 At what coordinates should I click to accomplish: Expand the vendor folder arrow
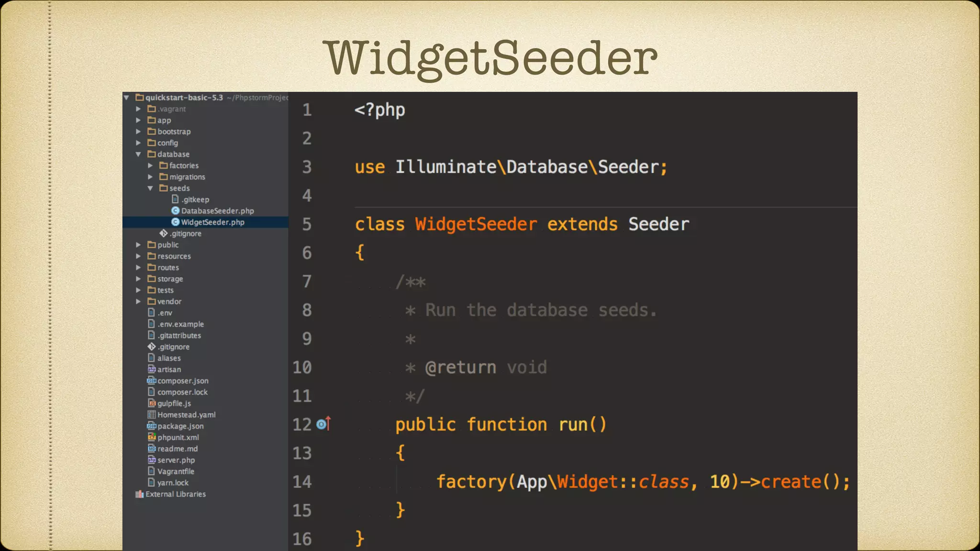[138, 301]
